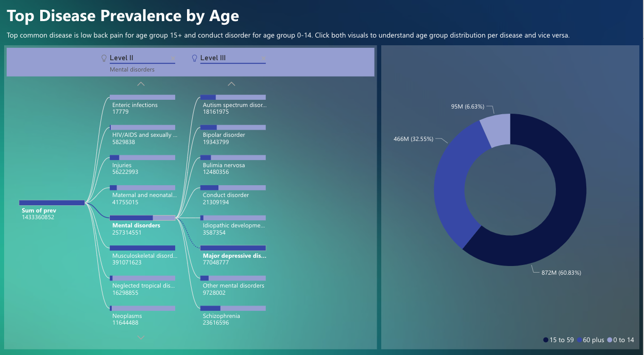Remove the Level II breakdown with X
The width and height of the screenshot is (644, 355).
[x=173, y=58]
